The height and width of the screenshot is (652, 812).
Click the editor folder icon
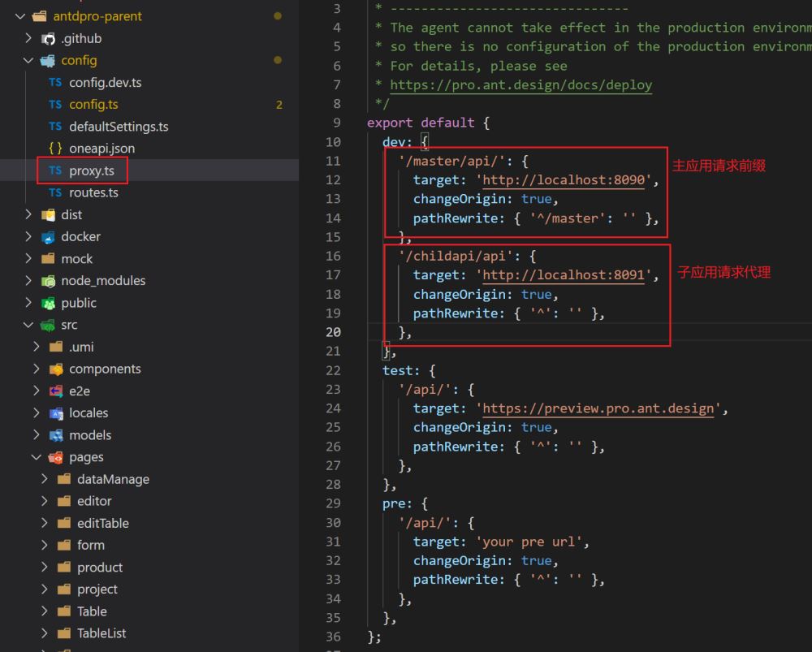coord(64,501)
